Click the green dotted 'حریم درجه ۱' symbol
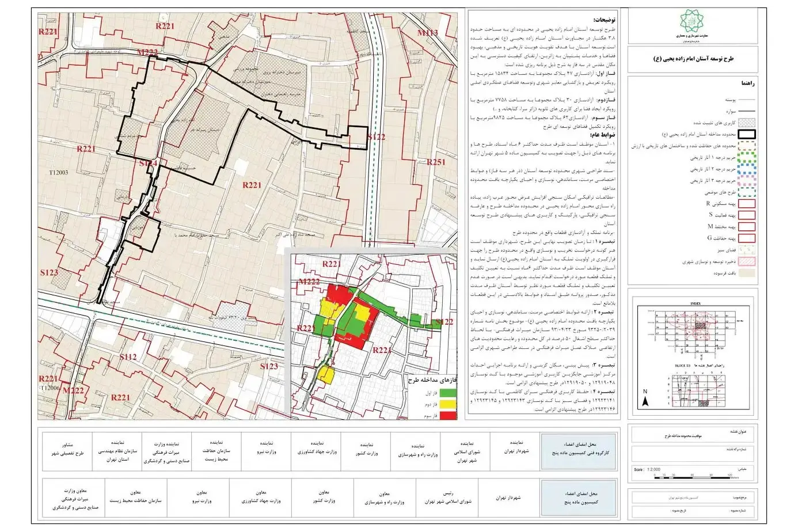Viewport: 798px width, 532px height. point(746,157)
